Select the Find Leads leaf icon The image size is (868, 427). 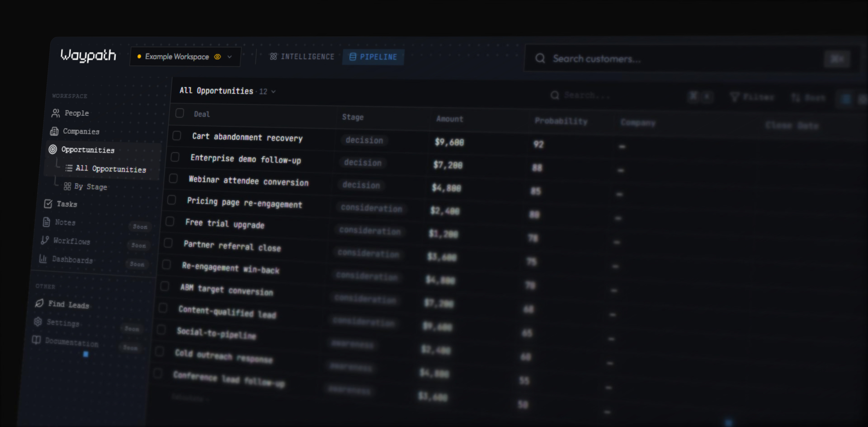[39, 303]
